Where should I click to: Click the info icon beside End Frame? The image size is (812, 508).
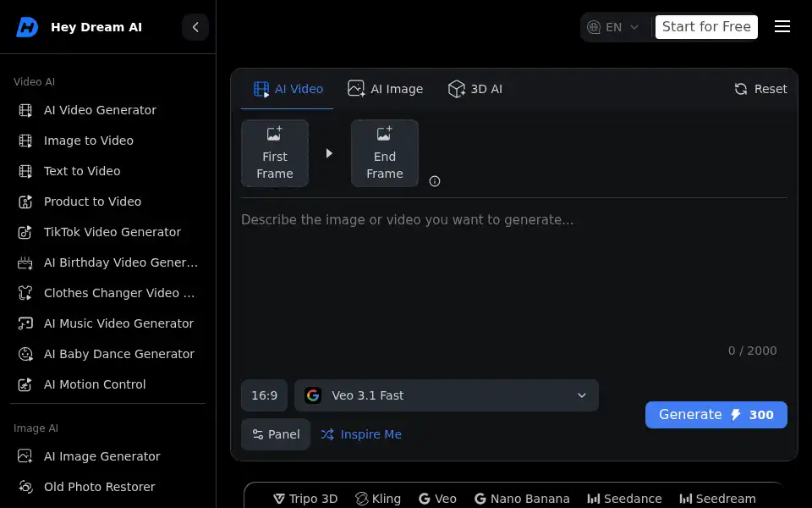435,181
